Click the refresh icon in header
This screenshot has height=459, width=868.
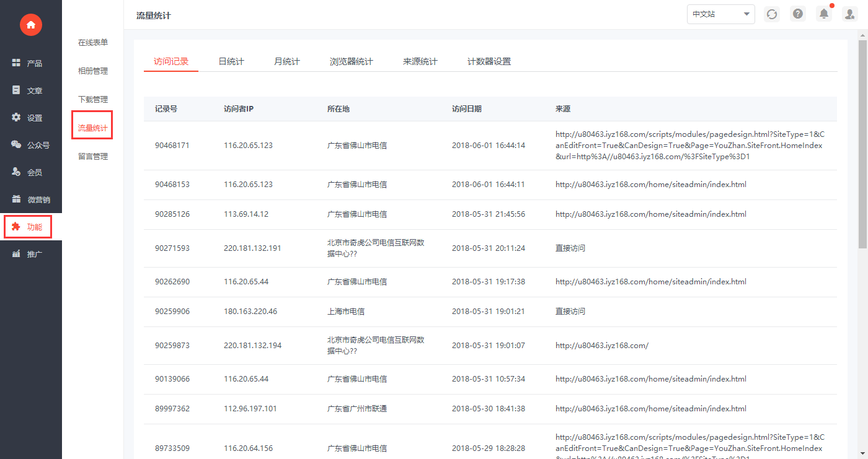point(772,14)
